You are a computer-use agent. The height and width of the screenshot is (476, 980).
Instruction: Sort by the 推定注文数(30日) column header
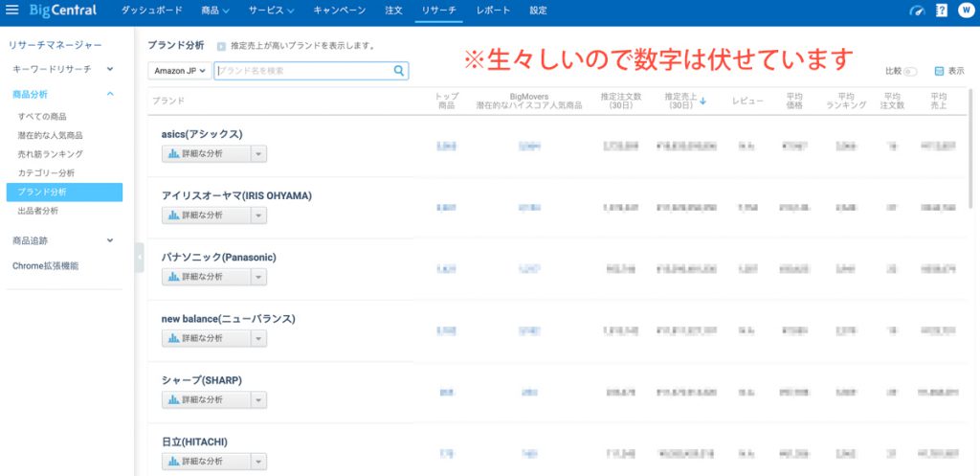[621, 101]
